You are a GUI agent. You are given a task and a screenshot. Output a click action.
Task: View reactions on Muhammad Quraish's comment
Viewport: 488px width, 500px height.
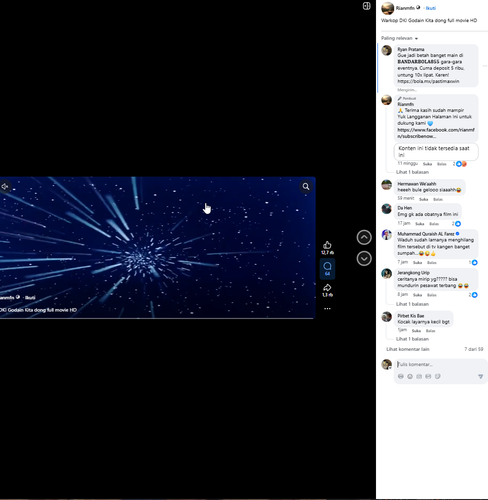(x=473, y=263)
